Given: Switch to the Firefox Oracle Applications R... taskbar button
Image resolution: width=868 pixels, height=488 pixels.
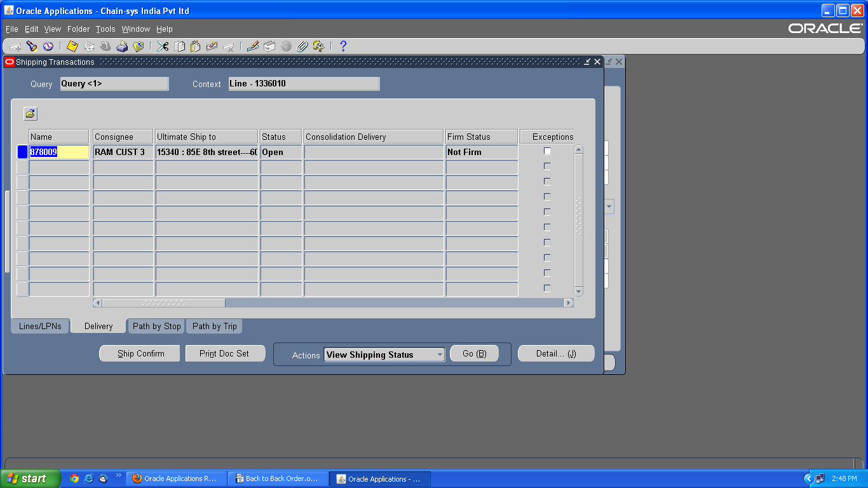Looking at the screenshot, I should (175, 478).
